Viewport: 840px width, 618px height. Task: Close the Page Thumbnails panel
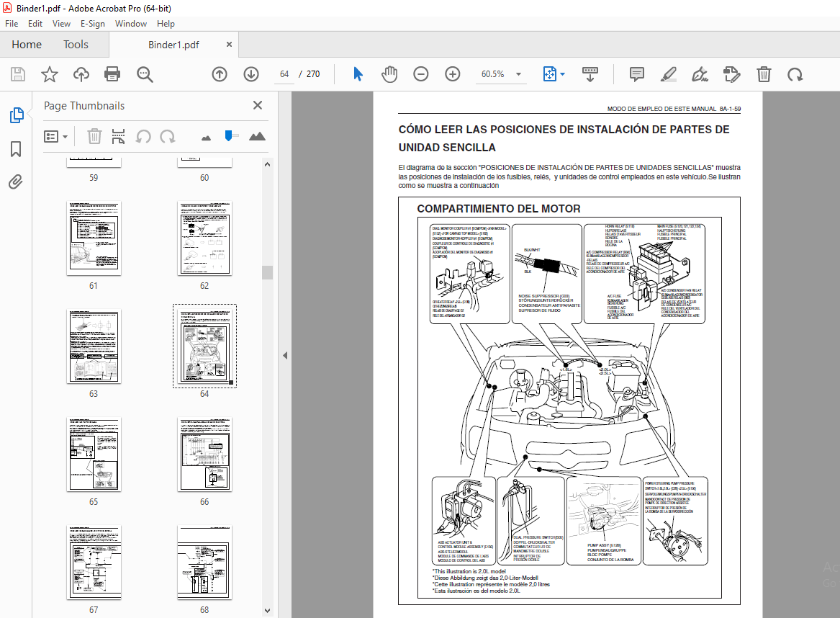pos(258,105)
